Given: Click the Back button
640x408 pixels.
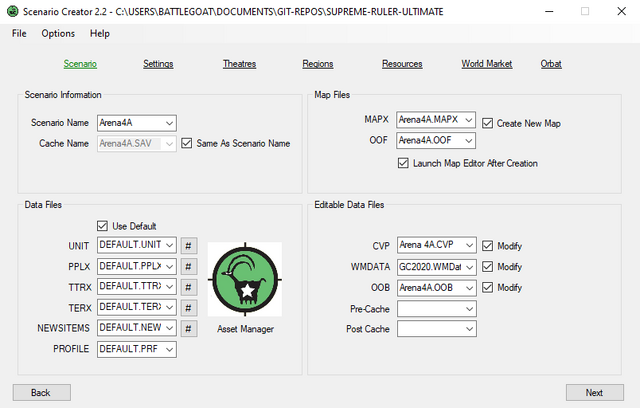Looking at the screenshot, I should [42, 392].
